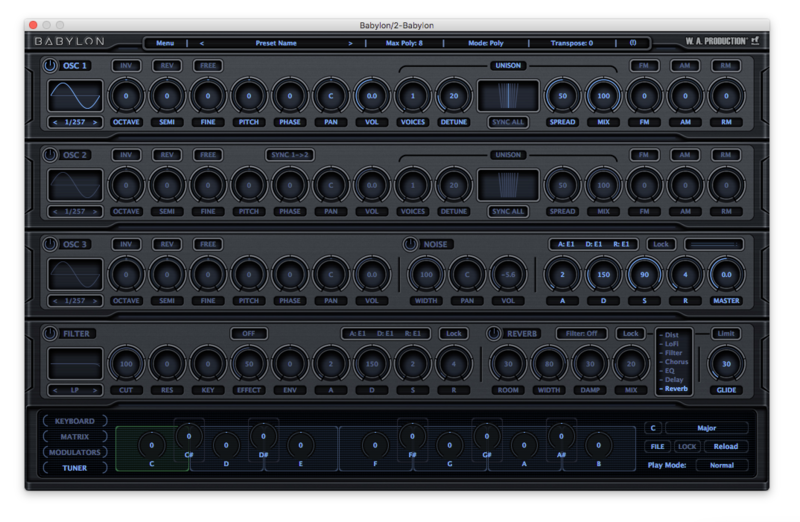
Task: Toggle the OSC 2 power button
Action: pyautogui.click(x=51, y=156)
